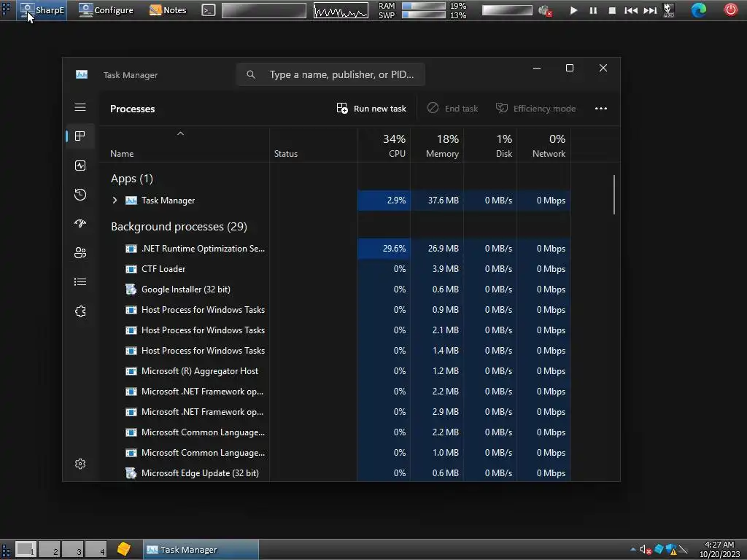Image resolution: width=747 pixels, height=560 pixels.
Task: Switch to virtual desktop 3
Action: (73, 550)
